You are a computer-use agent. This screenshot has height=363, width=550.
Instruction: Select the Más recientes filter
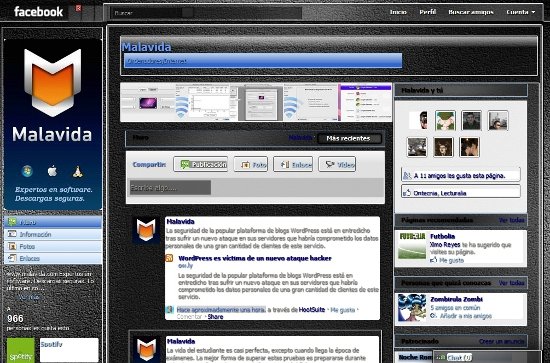click(349, 138)
